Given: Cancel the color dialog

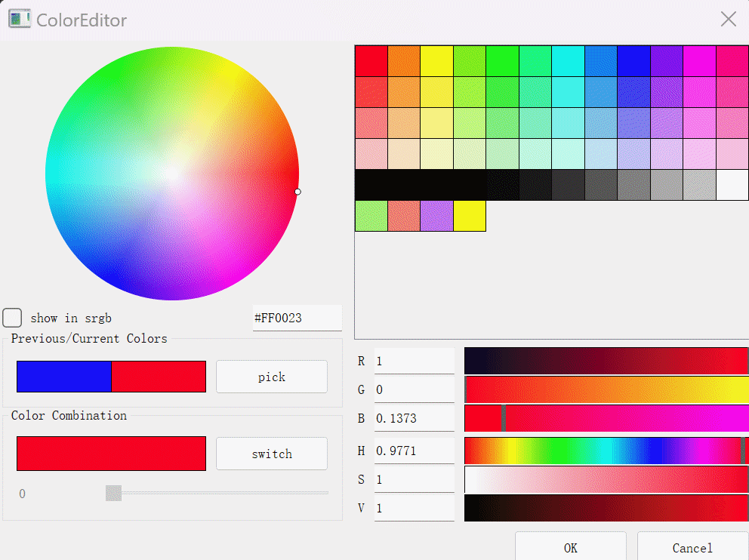Looking at the screenshot, I should [x=692, y=547].
